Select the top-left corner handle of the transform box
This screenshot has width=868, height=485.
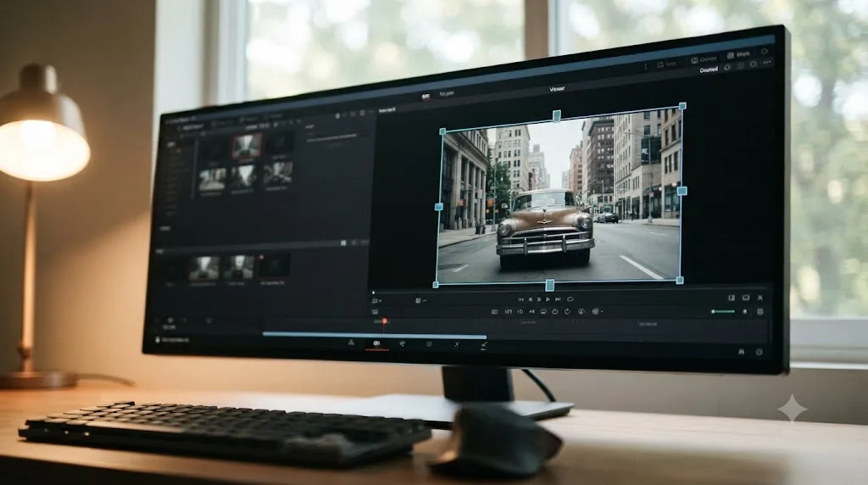click(x=442, y=131)
